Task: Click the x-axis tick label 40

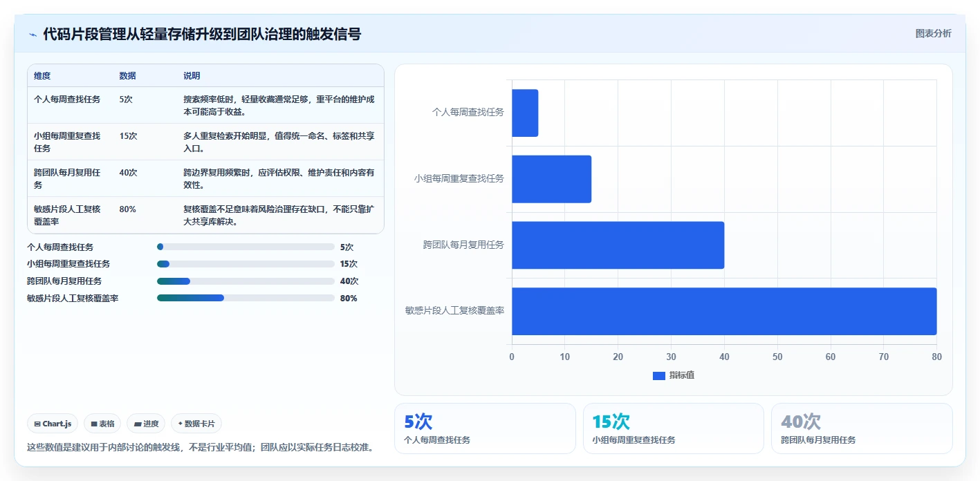Action: (x=724, y=357)
